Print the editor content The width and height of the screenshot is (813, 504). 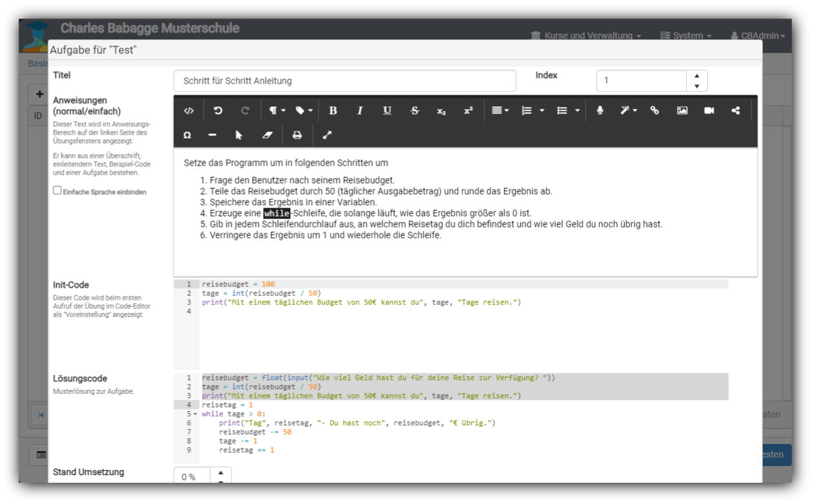coord(297,135)
